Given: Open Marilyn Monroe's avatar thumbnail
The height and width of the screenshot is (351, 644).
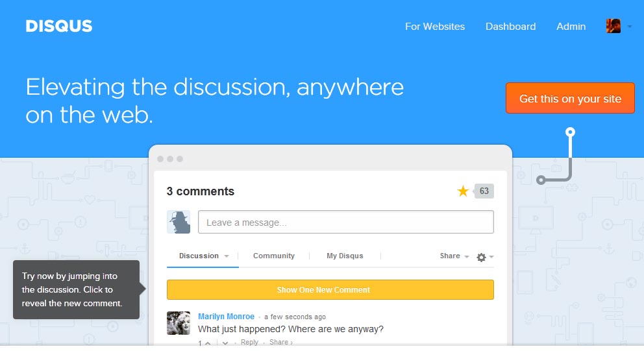Looking at the screenshot, I should coord(179,323).
